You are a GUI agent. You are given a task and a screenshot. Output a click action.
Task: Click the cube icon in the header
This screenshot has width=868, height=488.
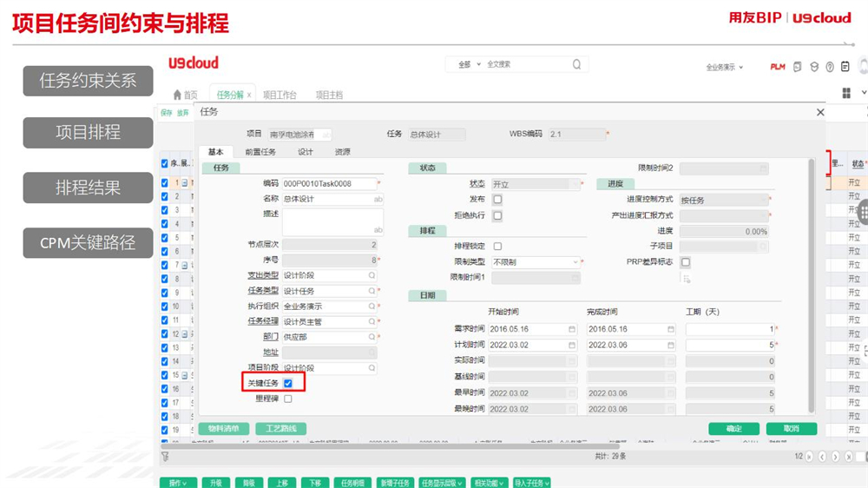click(x=814, y=67)
